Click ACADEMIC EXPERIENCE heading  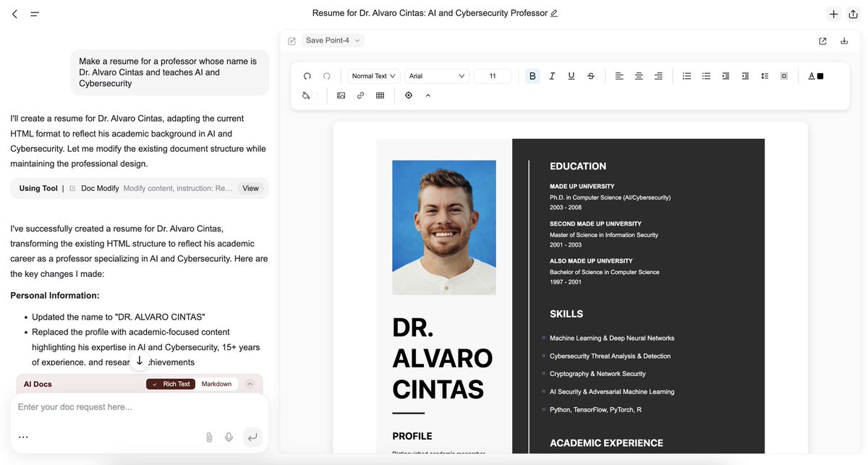[606, 443]
